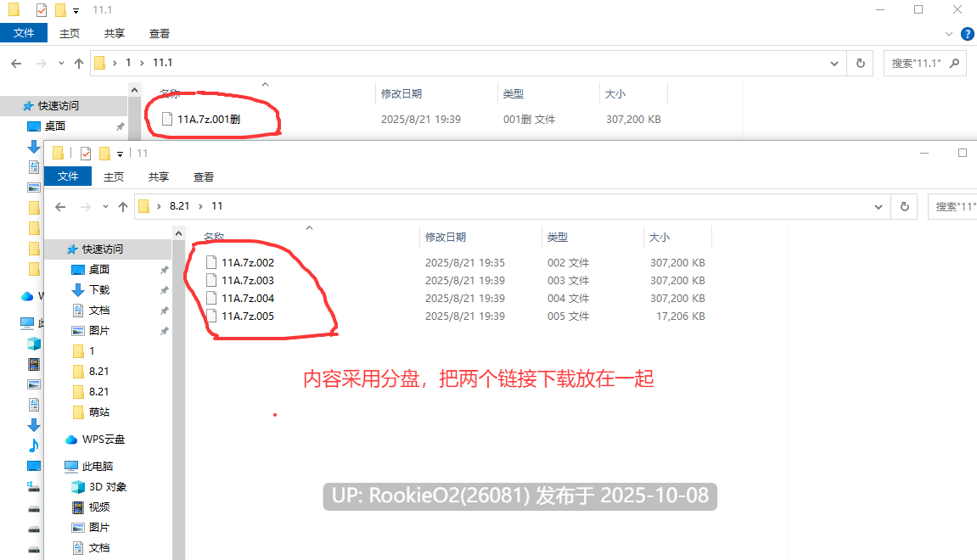Open 下载 in the 11 window sidebar
The height and width of the screenshot is (560, 977).
pyautogui.click(x=99, y=289)
